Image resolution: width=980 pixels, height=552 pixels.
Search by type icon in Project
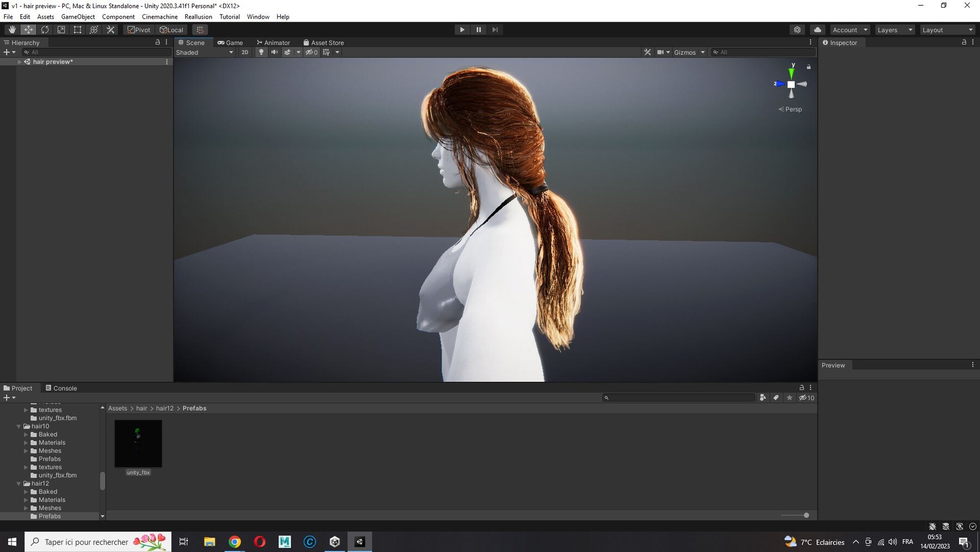pyautogui.click(x=763, y=398)
